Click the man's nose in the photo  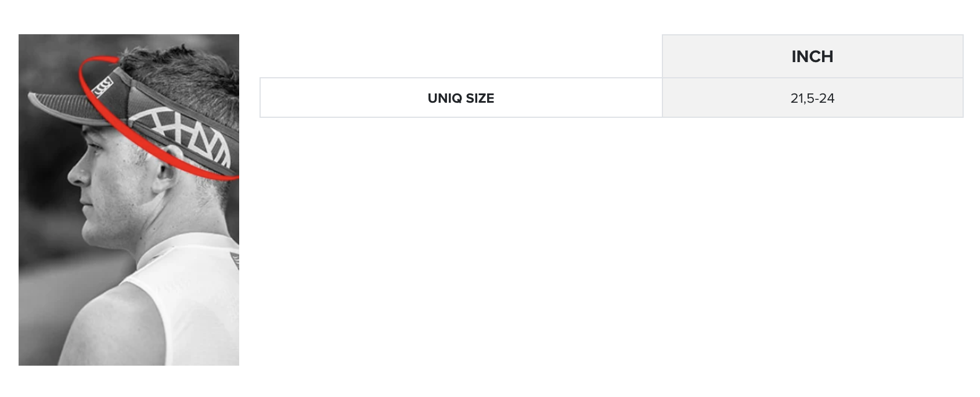point(75,173)
